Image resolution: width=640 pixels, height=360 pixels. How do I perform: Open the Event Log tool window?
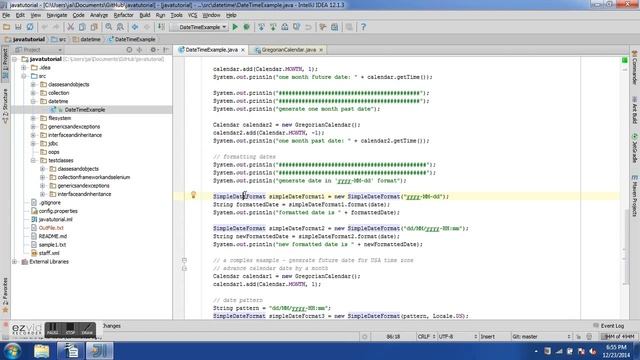608,326
